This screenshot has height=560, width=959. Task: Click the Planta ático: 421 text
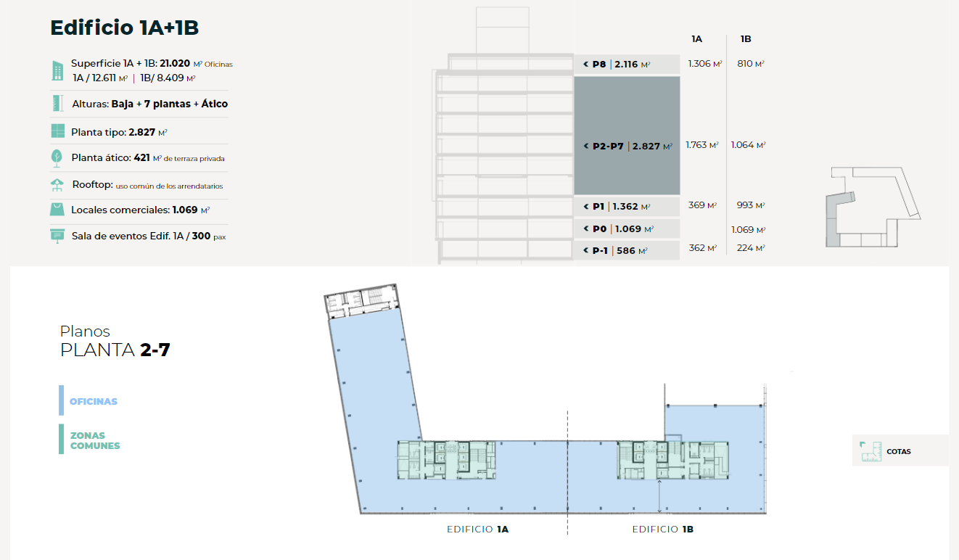[148, 158]
